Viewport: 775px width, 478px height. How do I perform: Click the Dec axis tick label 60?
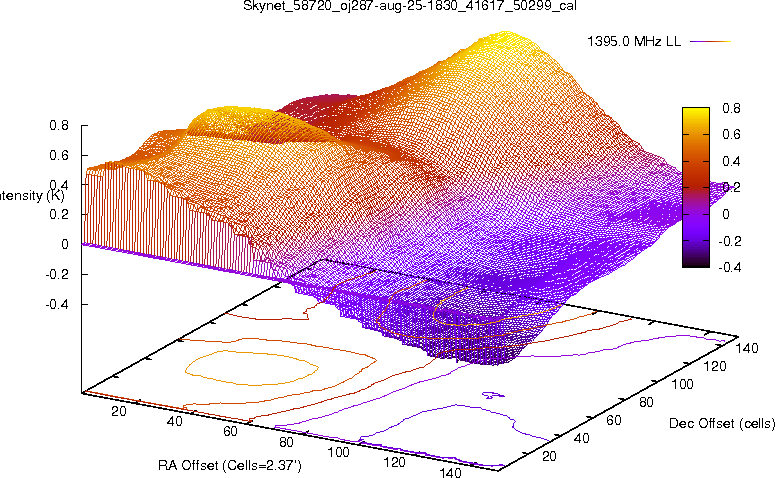pyautogui.click(x=613, y=420)
